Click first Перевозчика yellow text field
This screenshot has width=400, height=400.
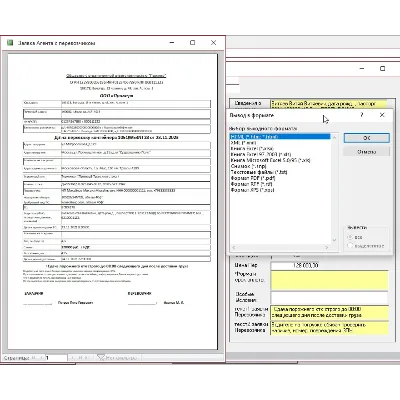tap(329, 312)
